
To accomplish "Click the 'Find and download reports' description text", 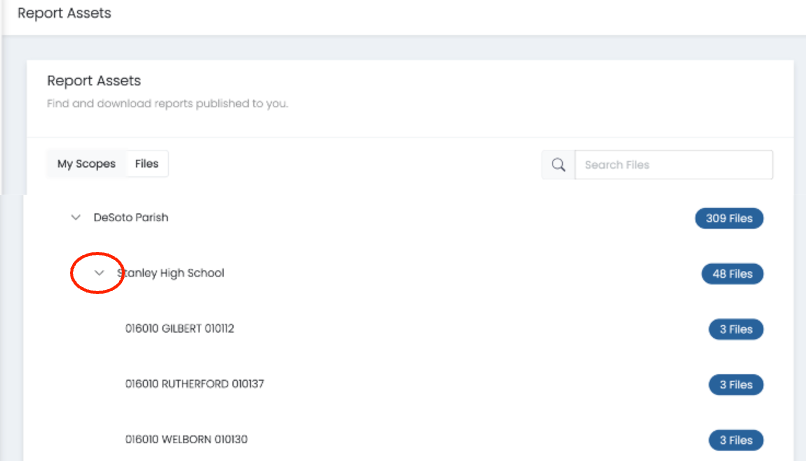I will [167, 103].
